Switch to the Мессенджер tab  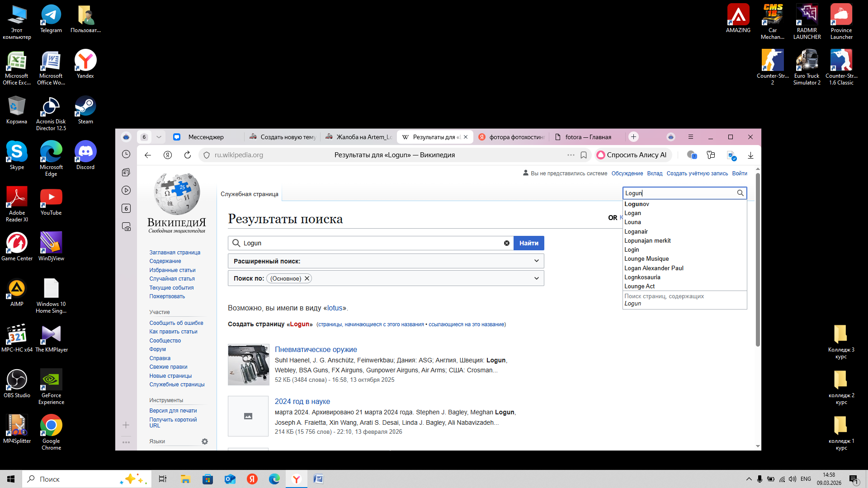pos(206,137)
